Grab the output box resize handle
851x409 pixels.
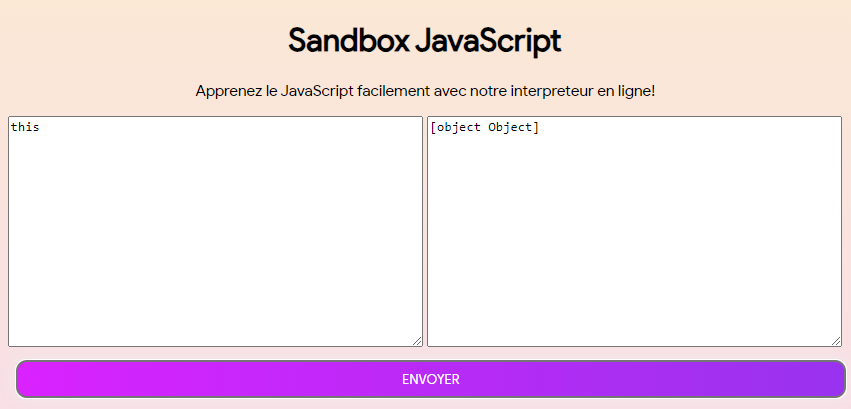[x=836, y=341]
